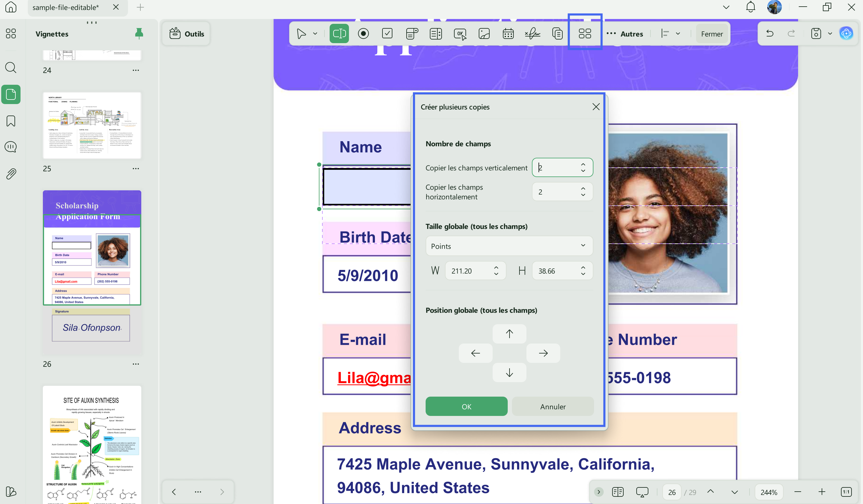Choose the date field tool

[x=508, y=33]
